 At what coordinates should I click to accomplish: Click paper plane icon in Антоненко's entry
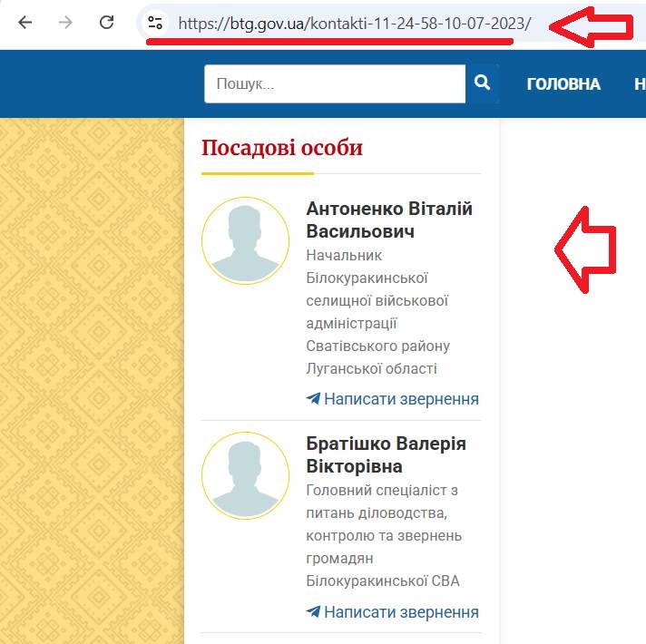click(x=313, y=399)
